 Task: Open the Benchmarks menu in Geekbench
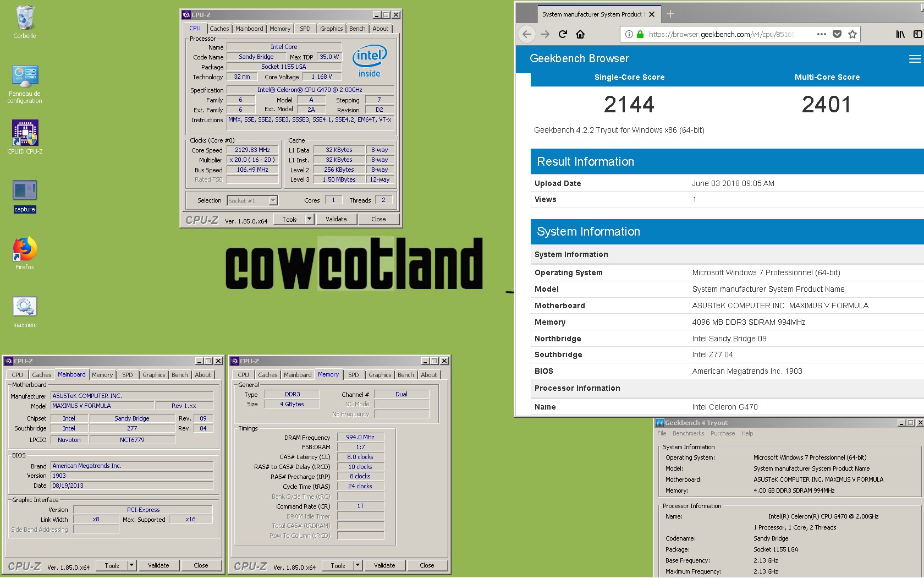coord(688,433)
